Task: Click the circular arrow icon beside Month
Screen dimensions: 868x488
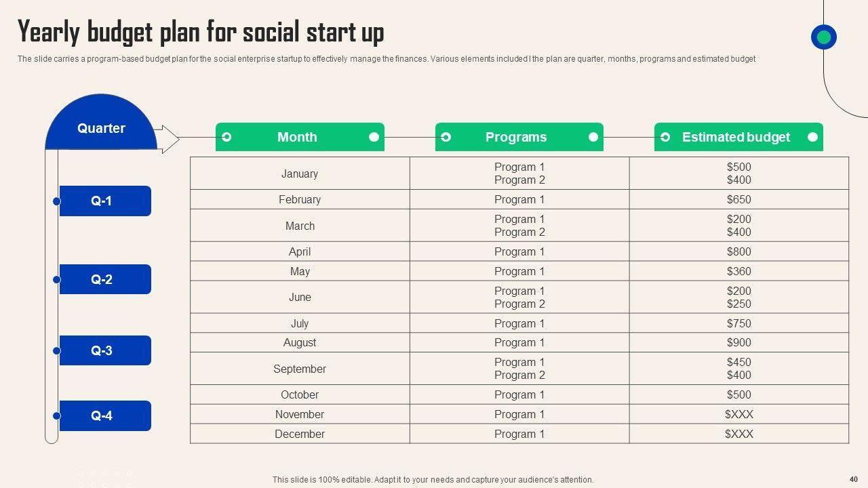Action: point(226,137)
